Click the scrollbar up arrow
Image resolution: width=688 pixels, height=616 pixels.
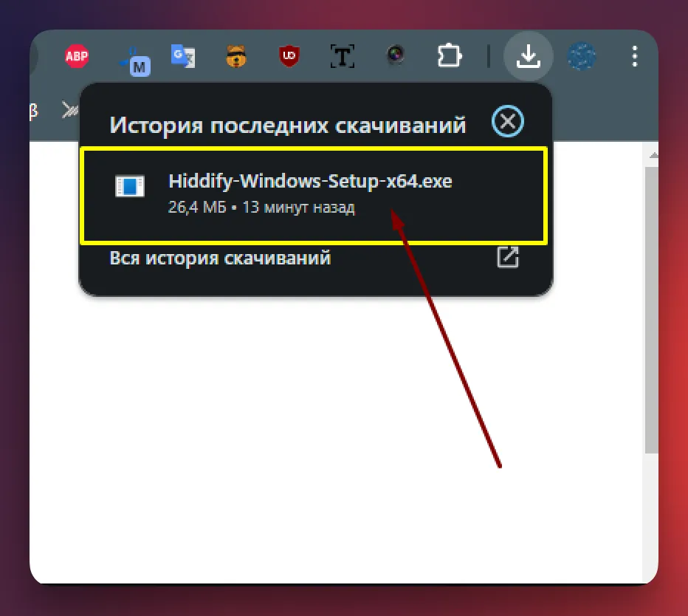click(x=654, y=155)
